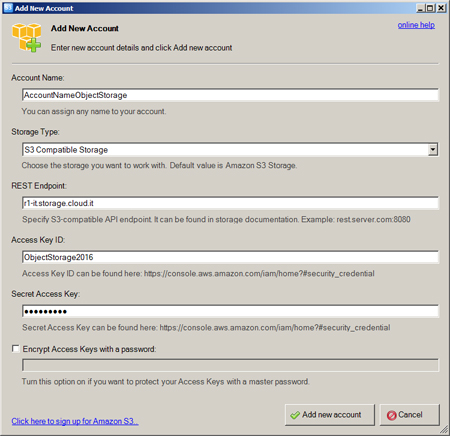The width and height of the screenshot is (450, 436).
Task: Focus the Account Name input field
Action: pos(230,95)
